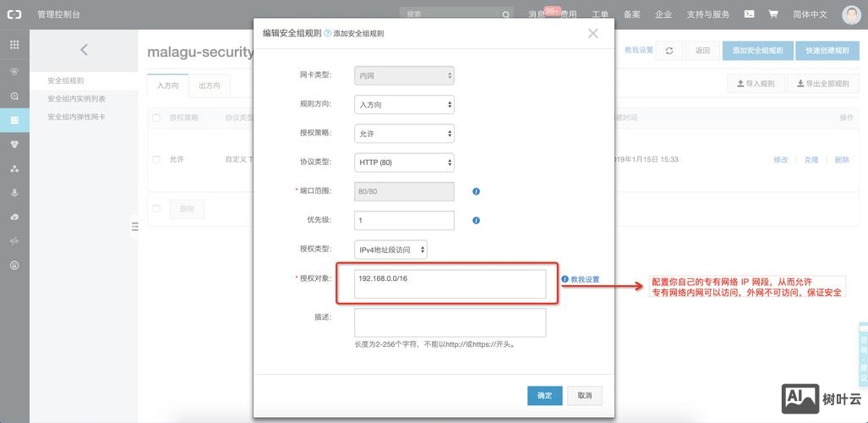
Task: Click the info icon next to 优先级
Action: tap(476, 220)
